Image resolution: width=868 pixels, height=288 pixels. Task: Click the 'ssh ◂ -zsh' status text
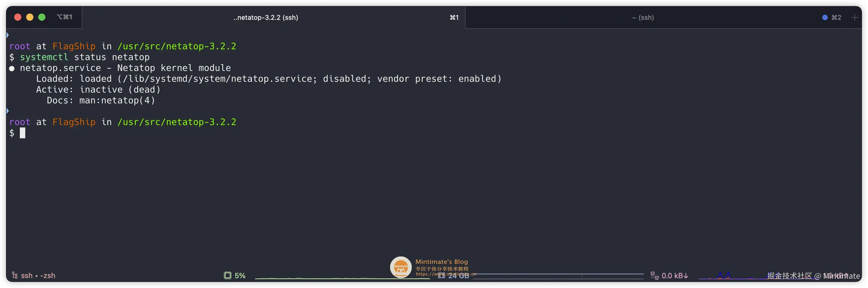(x=38, y=276)
